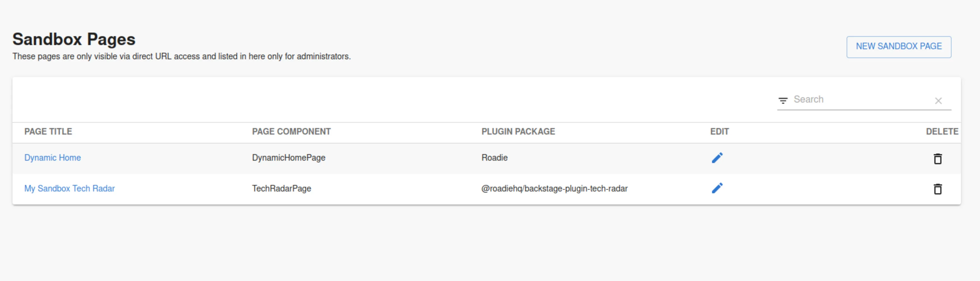
Task: Edit My Sandbox Tech Radar via pencil icon
Action: (717, 187)
